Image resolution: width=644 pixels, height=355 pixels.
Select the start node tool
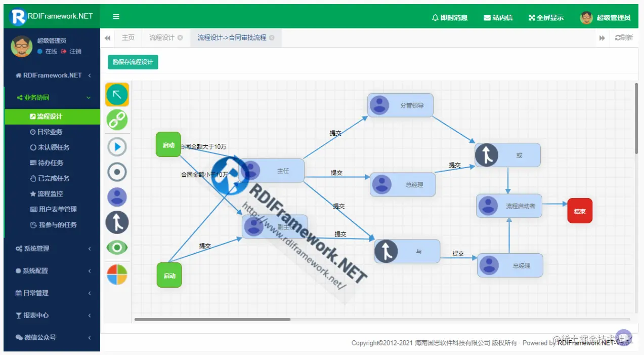pyautogui.click(x=117, y=146)
